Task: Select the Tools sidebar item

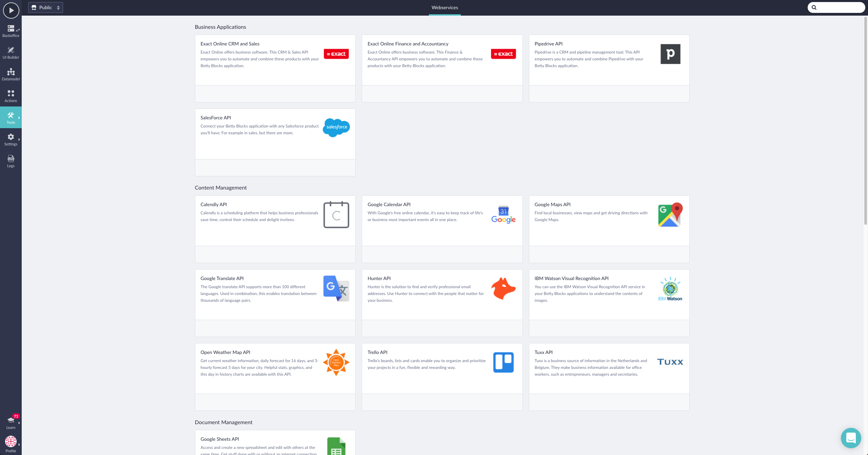Action: [x=11, y=118]
